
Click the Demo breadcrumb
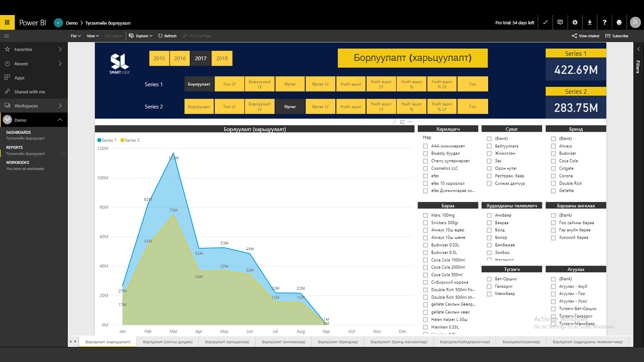coord(72,23)
